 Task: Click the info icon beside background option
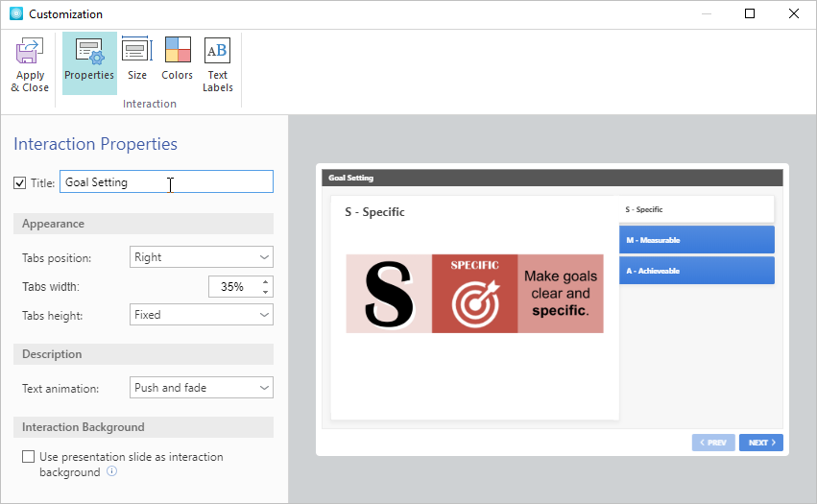click(x=112, y=472)
